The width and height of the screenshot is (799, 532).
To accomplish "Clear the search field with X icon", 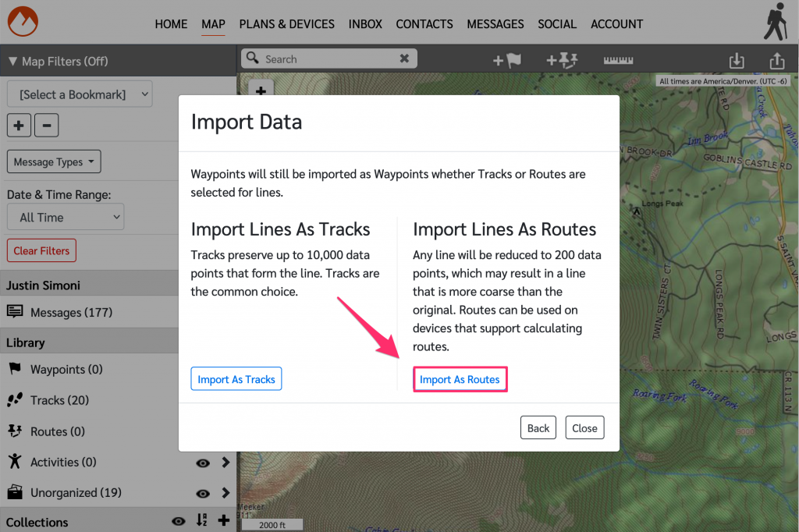I will coord(404,59).
